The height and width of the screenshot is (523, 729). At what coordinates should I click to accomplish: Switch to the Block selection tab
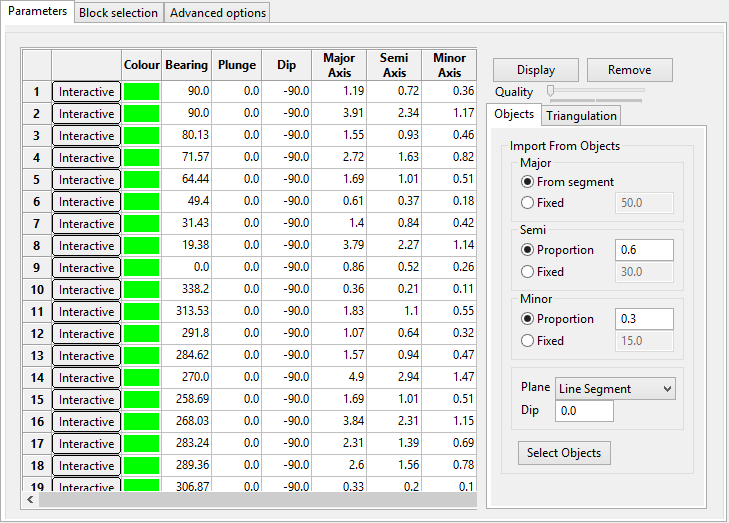(x=118, y=13)
